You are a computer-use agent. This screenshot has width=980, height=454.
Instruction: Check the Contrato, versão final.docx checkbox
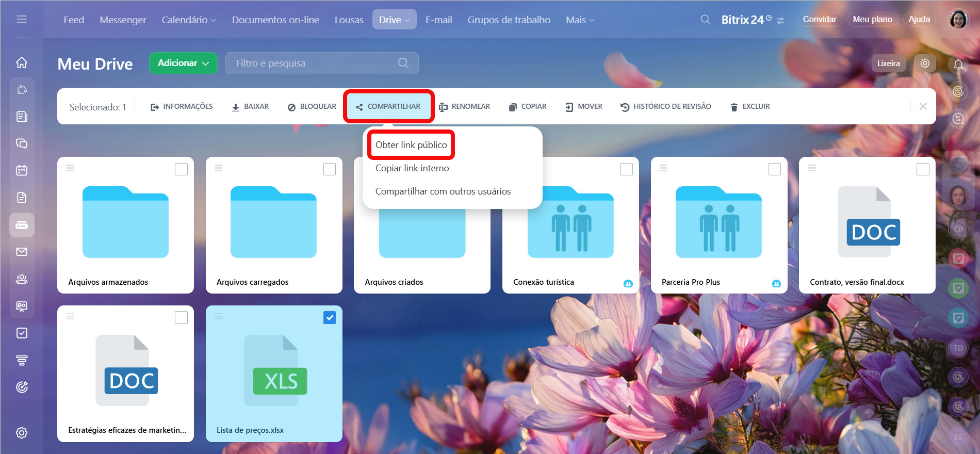click(x=923, y=169)
